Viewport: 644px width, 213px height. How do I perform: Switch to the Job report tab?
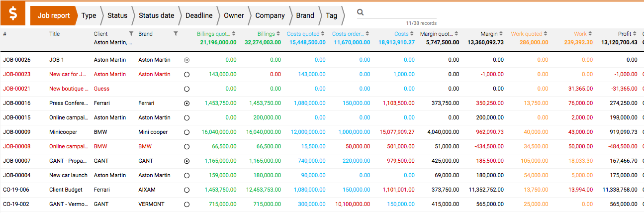[54, 15]
